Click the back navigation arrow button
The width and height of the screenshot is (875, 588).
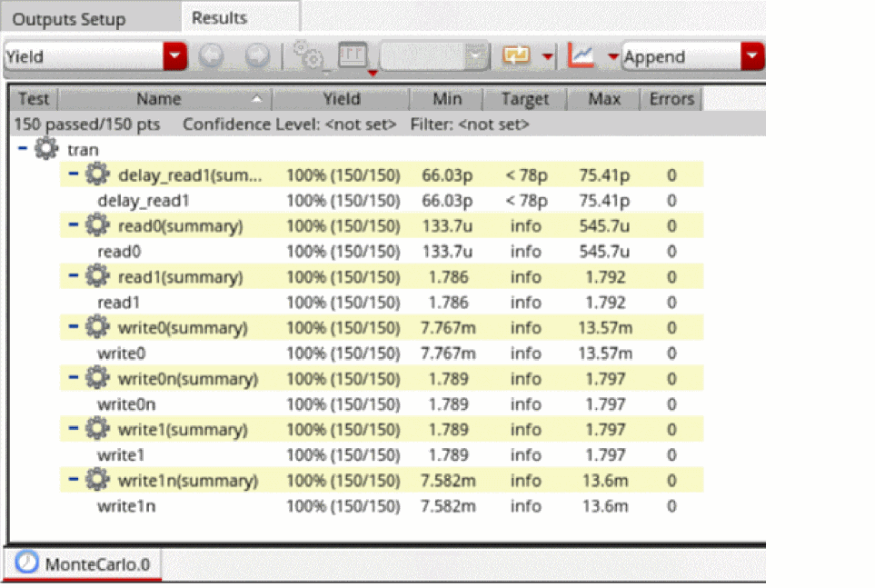211,56
